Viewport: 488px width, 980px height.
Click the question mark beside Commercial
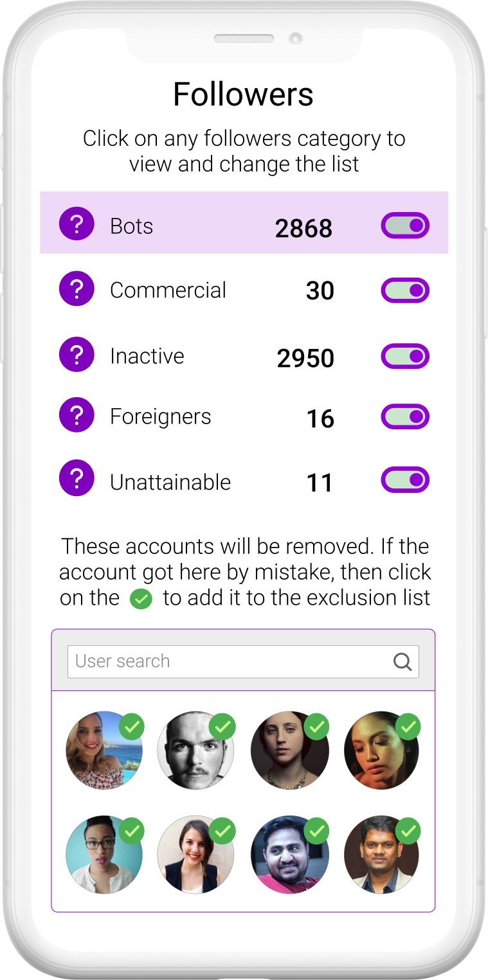point(77,289)
